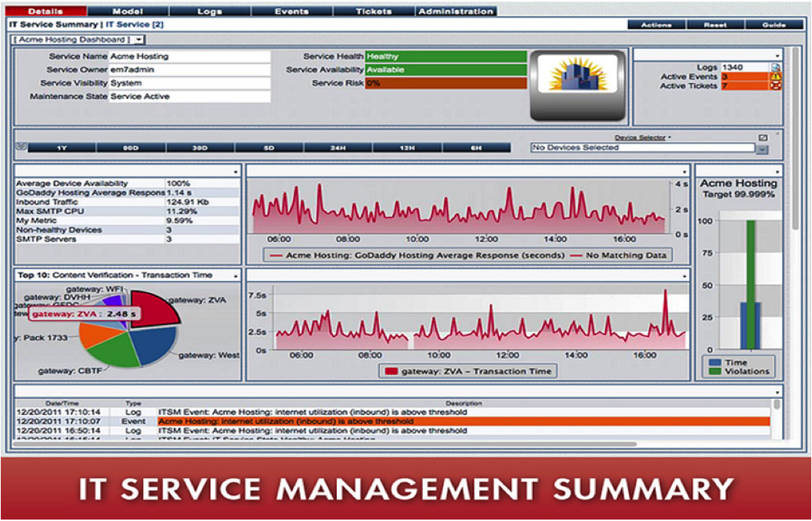
Task: Click the Time legend blue swatch
Action: coord(715,363)
